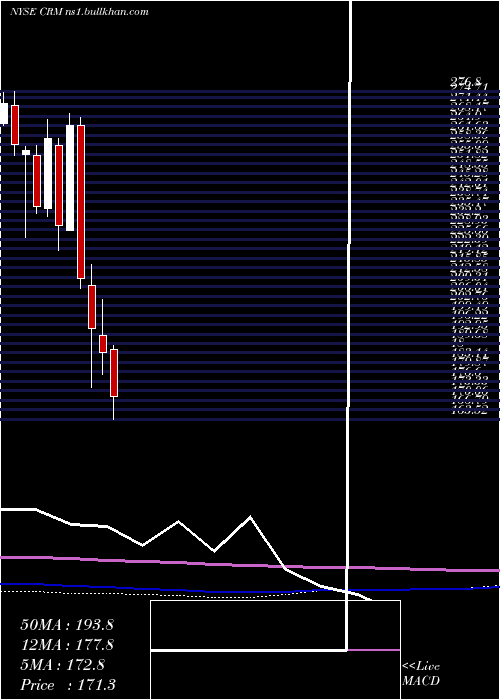Image resolution: width=500 pixels, height=700 pixels.
Task: Click the pink moving-average line in the lower panel
Action: pyautogui.click(x=250, y=565)
